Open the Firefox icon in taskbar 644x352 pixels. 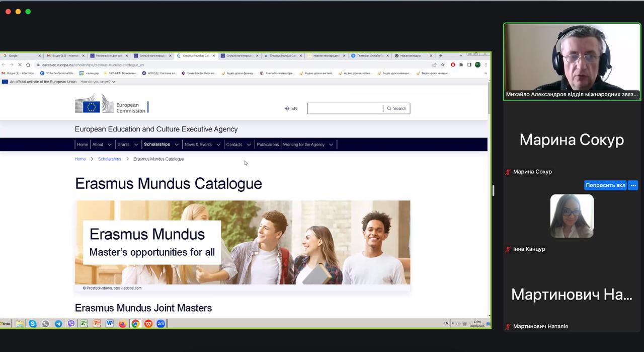[122, 324]
